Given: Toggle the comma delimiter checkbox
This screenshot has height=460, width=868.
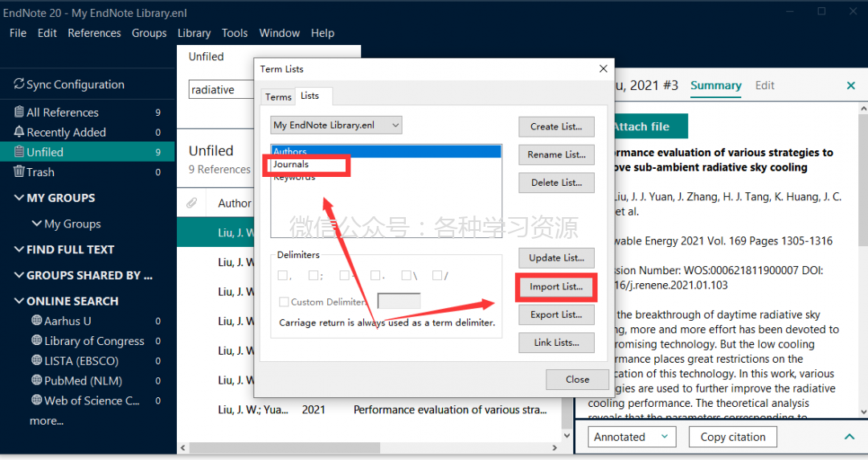Looking at the screenshot, I should tap(283, 275).
